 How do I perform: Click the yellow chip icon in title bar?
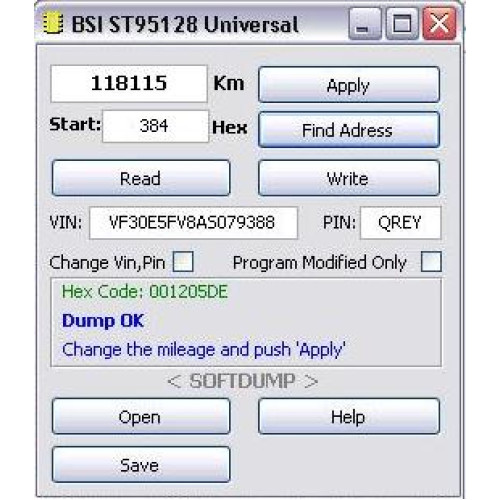53,23
